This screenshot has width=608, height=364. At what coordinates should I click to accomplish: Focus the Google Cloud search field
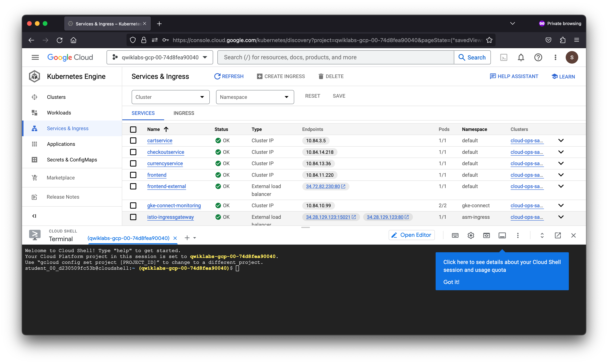coord(335,57)
